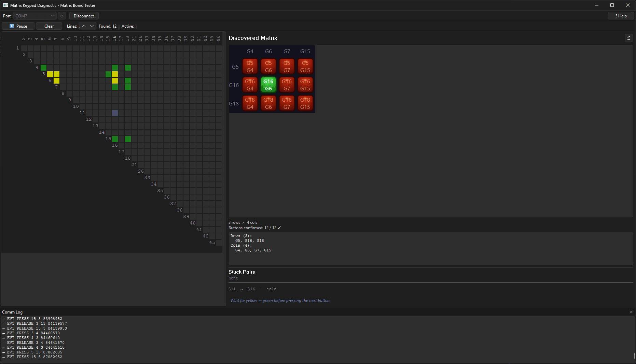Click 'Buttons confirmed: 12 / 12' text
Viewport: 636px width, 364px height.
tap(254, 228)
